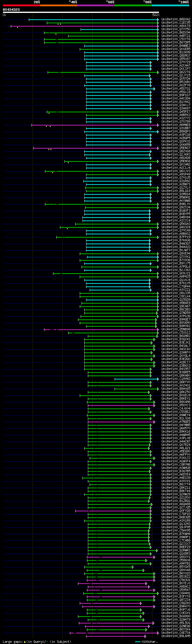
Task: Click the green ~80% identity legend segment
Action: 133,5
